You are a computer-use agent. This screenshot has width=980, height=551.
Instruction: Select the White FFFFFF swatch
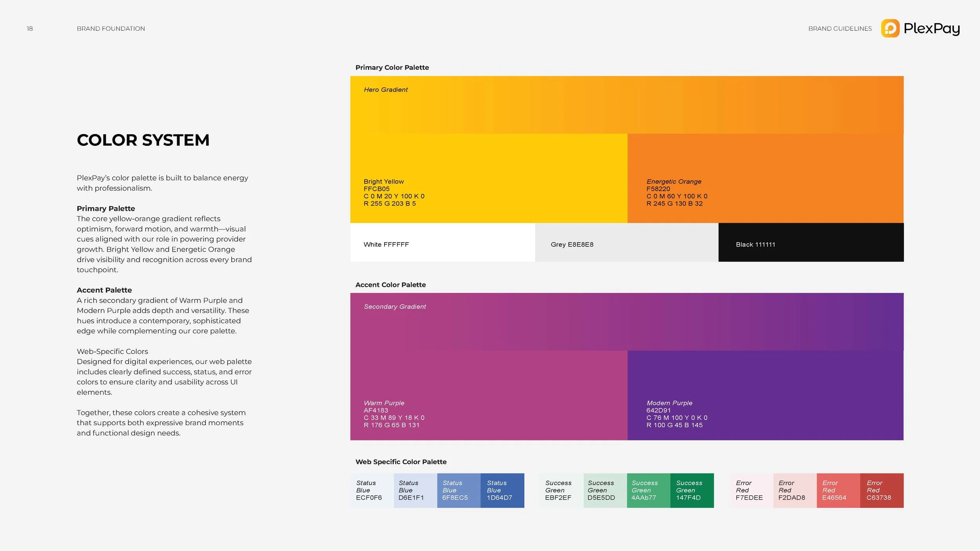point(443,242)
